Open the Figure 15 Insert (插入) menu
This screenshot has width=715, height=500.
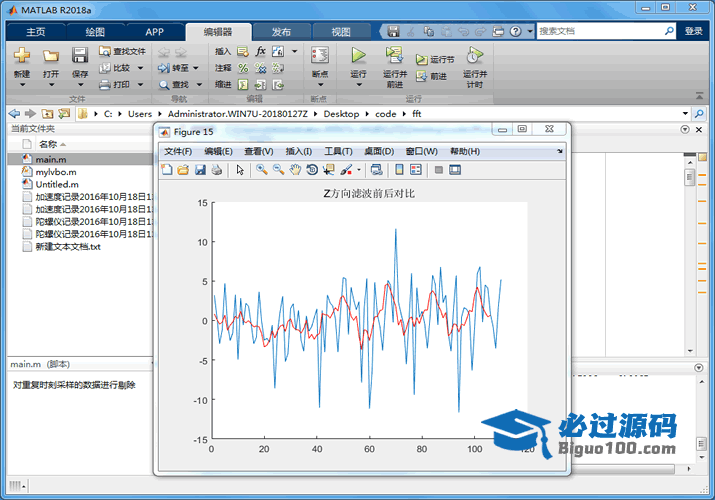(299, 151)
